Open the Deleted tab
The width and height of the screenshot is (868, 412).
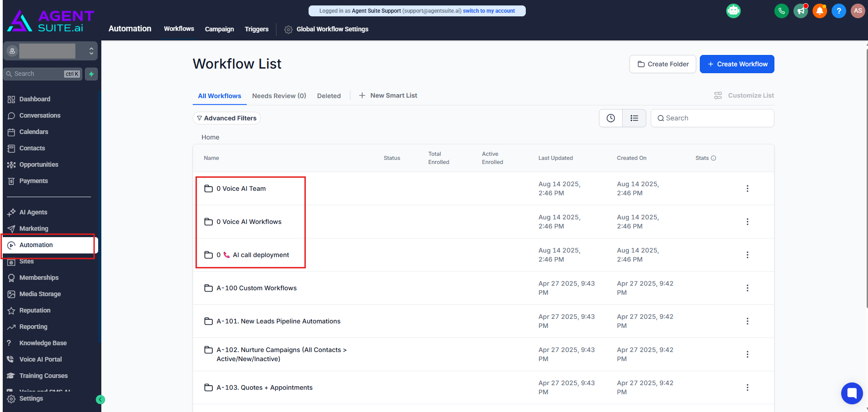pos(329,96)
